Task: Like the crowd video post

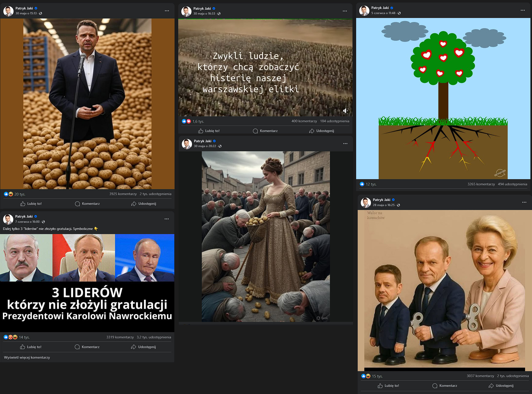Action: point(209,131)
